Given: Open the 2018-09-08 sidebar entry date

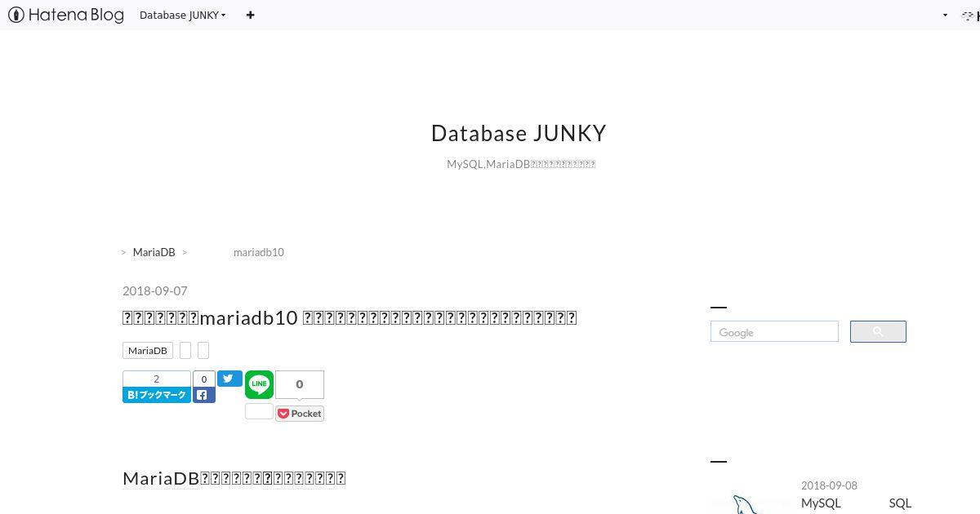Looking at the screenshot, I should (x=829, y=485).
